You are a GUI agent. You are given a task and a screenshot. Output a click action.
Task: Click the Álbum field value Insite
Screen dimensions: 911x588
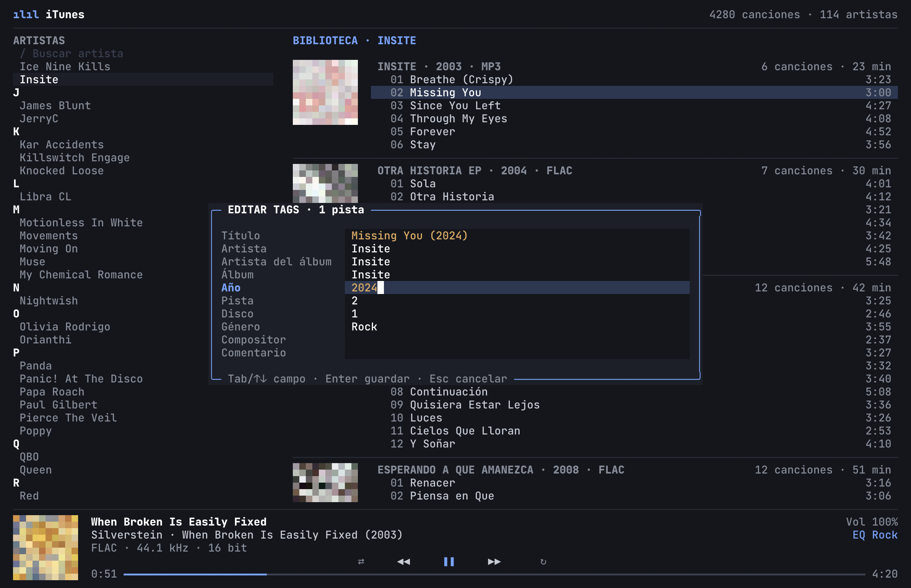(x=517, y=274)
